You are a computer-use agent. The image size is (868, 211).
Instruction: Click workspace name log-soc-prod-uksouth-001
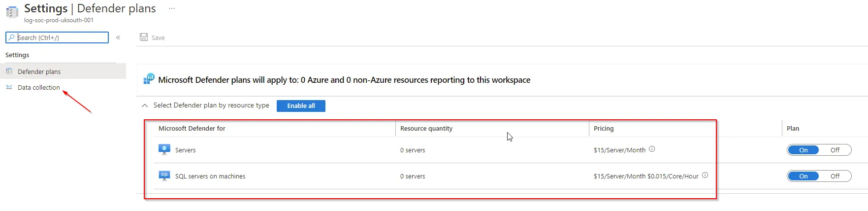click(59, 20)
